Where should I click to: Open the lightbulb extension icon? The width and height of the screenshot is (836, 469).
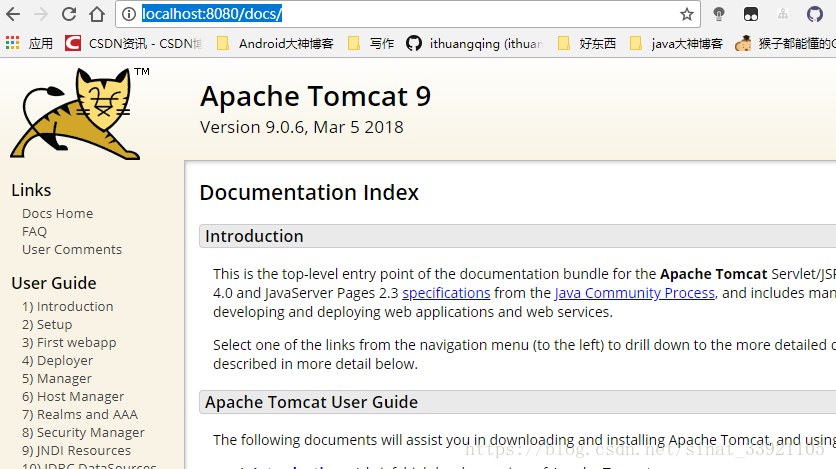(x=719, y=14)
